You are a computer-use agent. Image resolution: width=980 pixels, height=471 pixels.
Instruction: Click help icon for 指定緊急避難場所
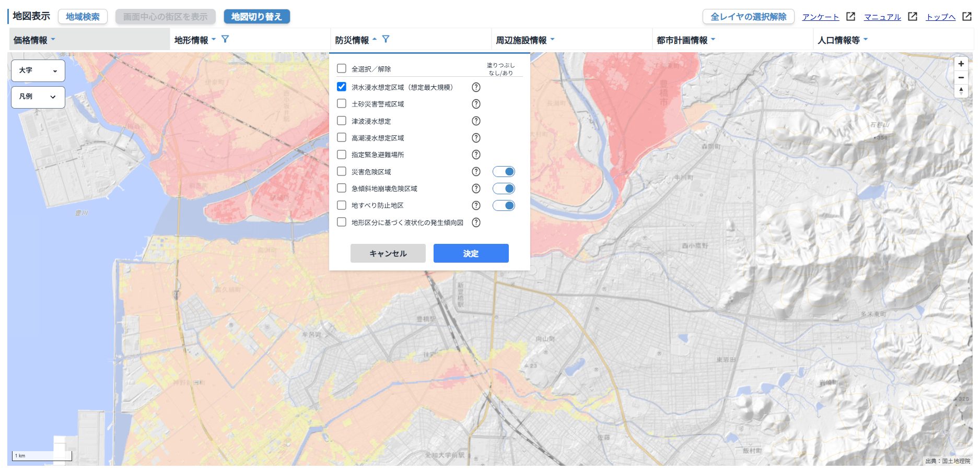pyautogui.click(x=476, y=155)
